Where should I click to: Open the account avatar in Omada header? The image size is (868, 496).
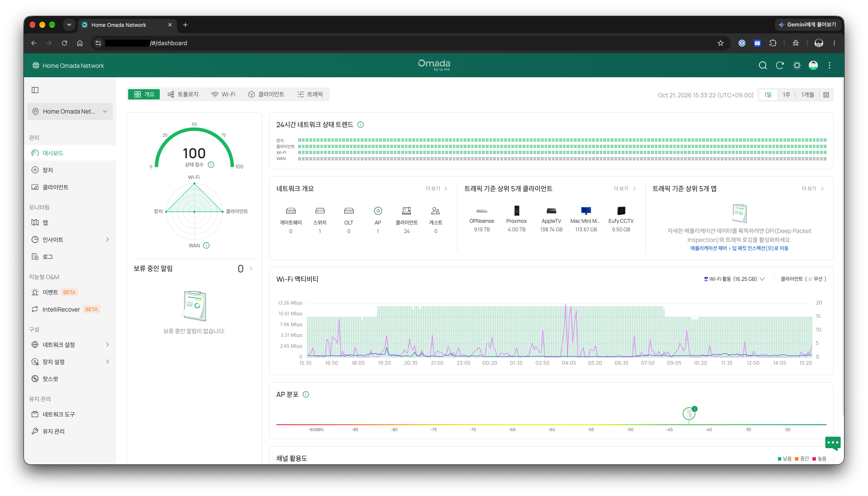pyautogui.click(x=813, y=65)
